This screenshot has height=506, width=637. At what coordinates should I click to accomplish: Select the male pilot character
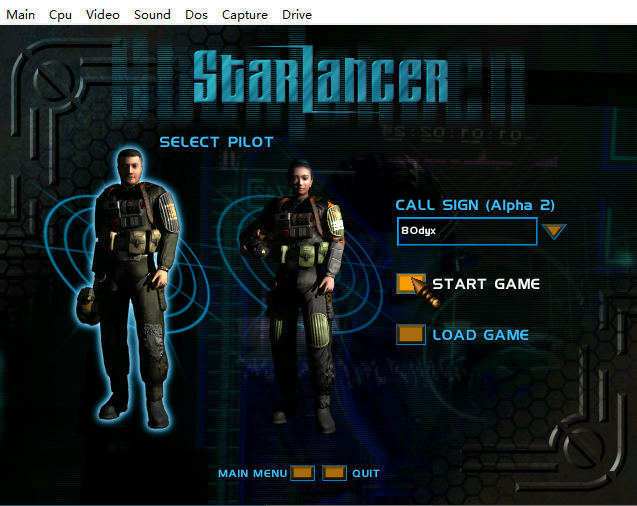[x=130, y=288]
